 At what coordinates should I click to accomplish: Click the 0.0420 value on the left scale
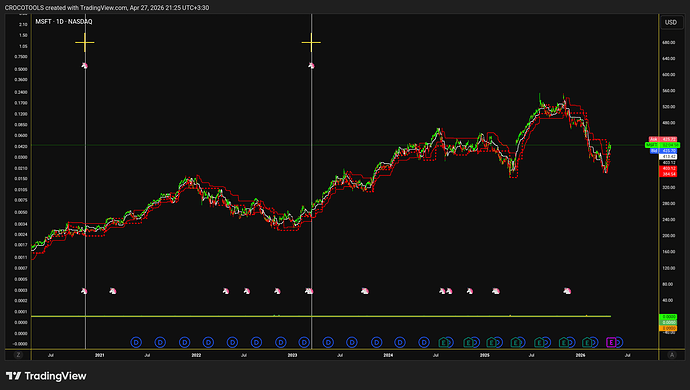coord(21,147)
